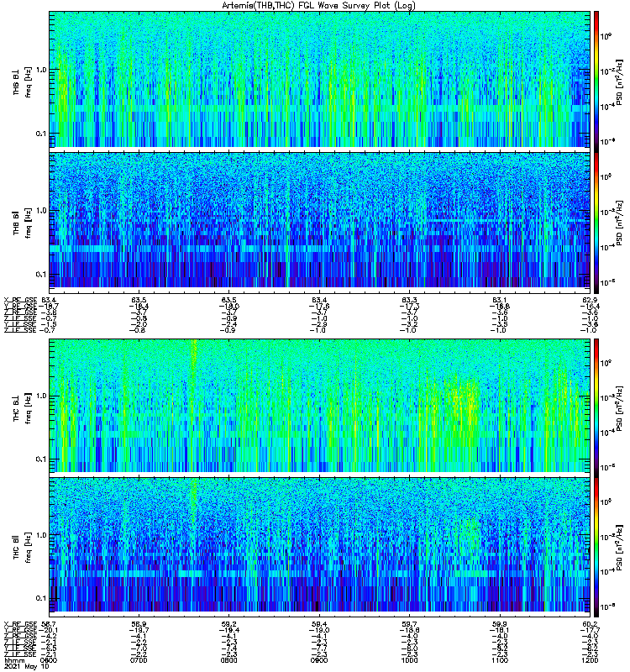Image resolution: width=630 pixels, height=672 pixels.
Task: Click the "60.2" X_RE_GSE value for THC
Action: coord(590,624)
